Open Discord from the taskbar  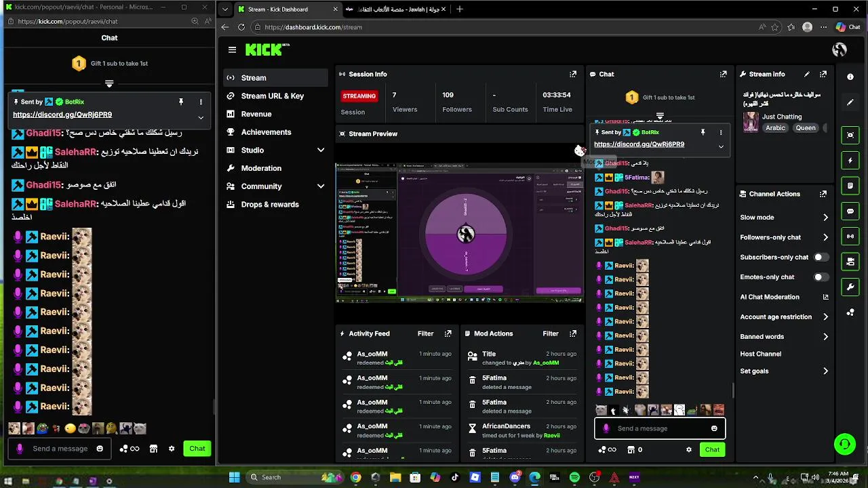pyautogui.click(x=515, y=478)
